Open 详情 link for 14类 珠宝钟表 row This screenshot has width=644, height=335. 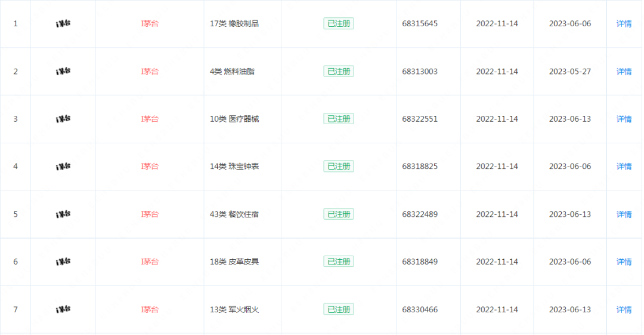pos(624,167)
